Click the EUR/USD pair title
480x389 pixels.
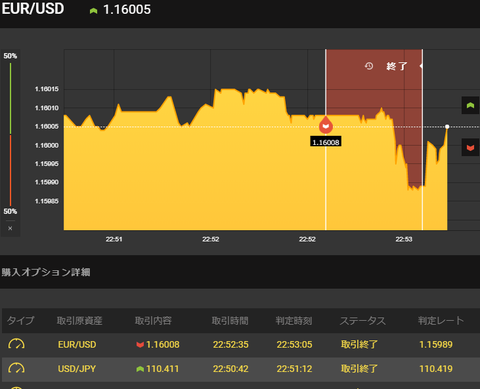pos(33,8)
